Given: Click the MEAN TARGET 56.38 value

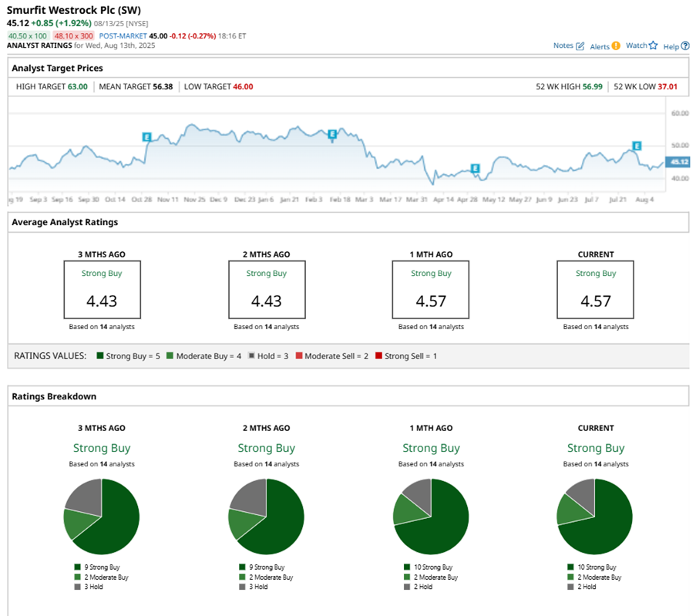Looking at the screenshot, I should pyautogui.click(x=163, y=86).
